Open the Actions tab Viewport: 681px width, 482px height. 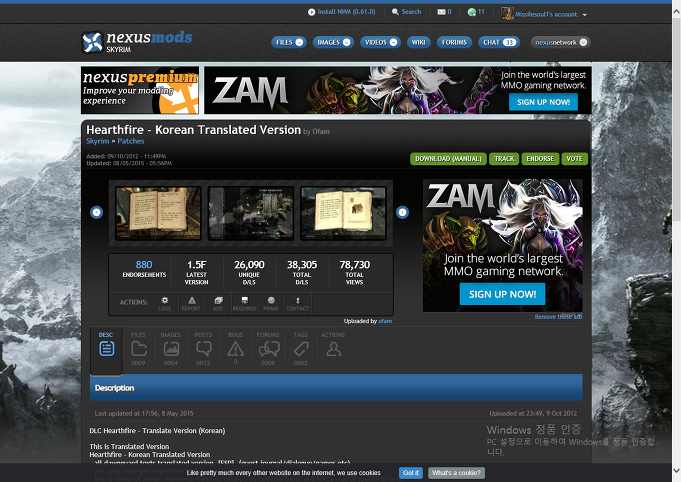pos(333,346)
